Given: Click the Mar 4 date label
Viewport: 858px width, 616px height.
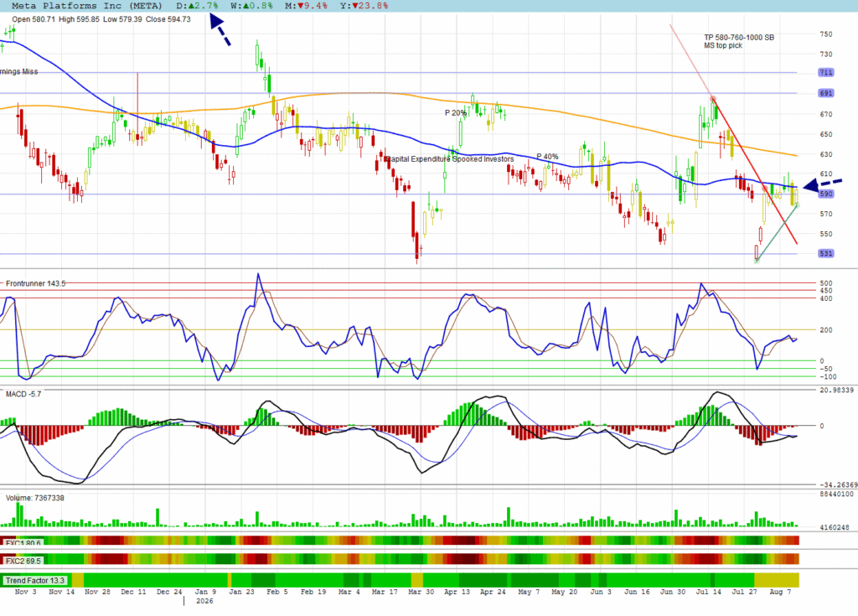Looking at the screenshot, I should pos(349,592).
